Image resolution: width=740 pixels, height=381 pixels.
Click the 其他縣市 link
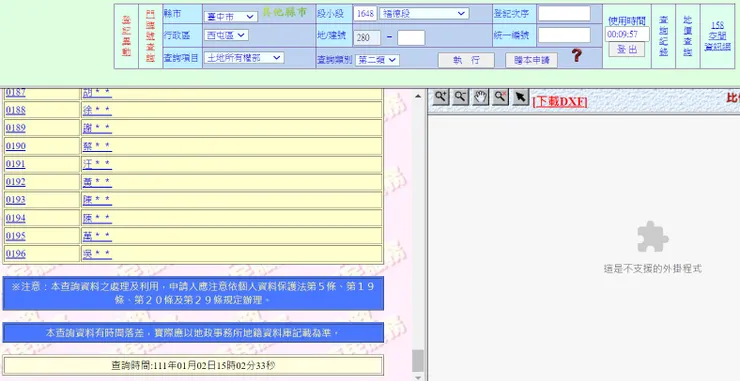click(x=284, y=13)
